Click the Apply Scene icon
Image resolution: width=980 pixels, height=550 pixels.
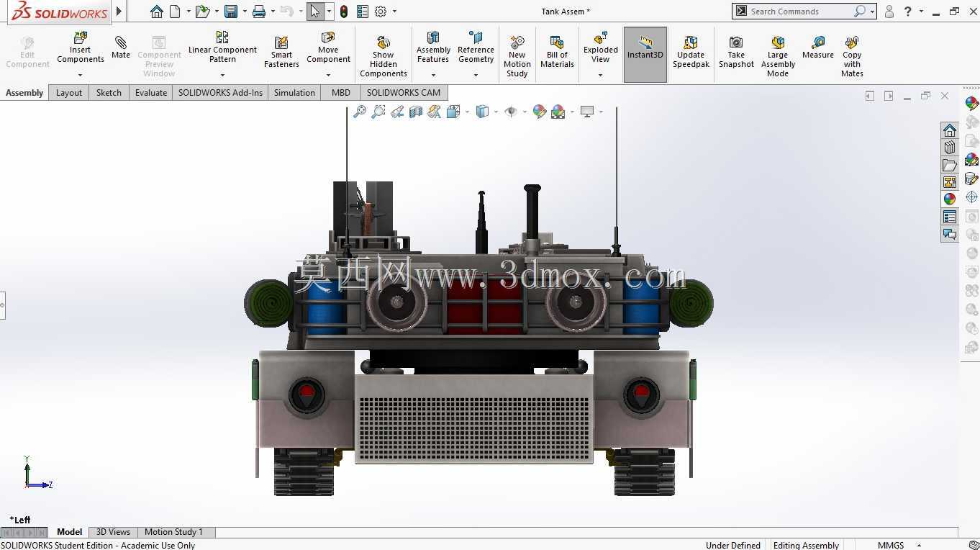558,112
